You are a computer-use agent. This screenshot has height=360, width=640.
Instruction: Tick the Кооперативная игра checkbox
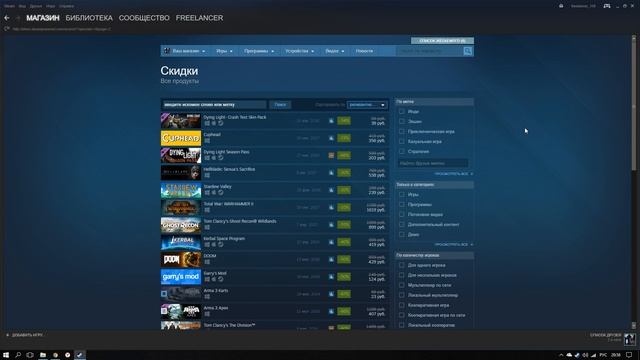[x=402, y=305]
